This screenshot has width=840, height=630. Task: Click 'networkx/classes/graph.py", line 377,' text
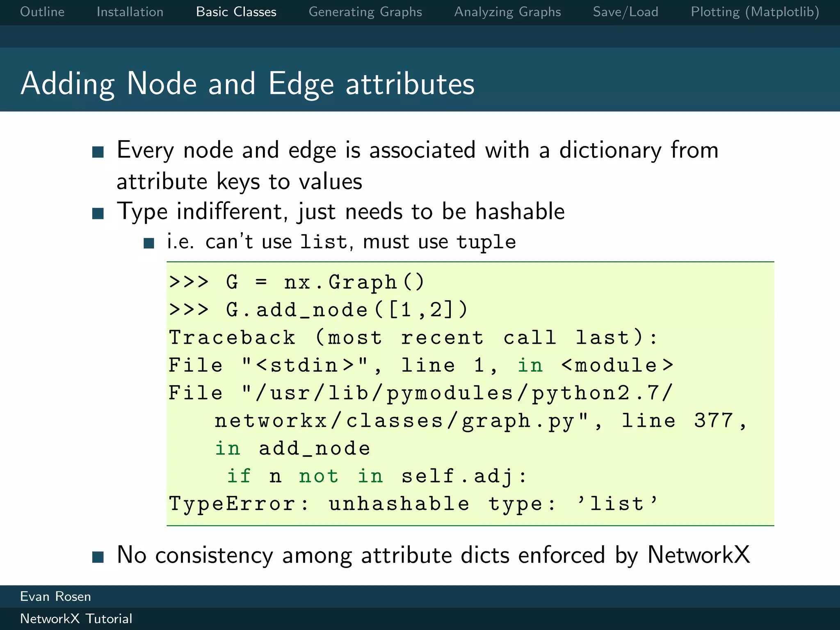(x=481, y=421)
